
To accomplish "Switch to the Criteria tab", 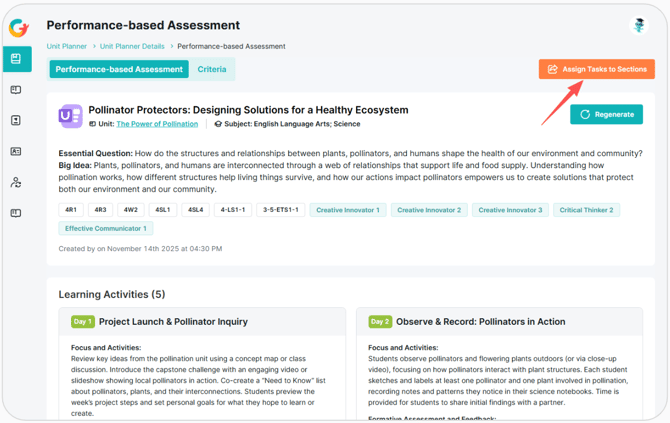I will click(x=212, y=69).
